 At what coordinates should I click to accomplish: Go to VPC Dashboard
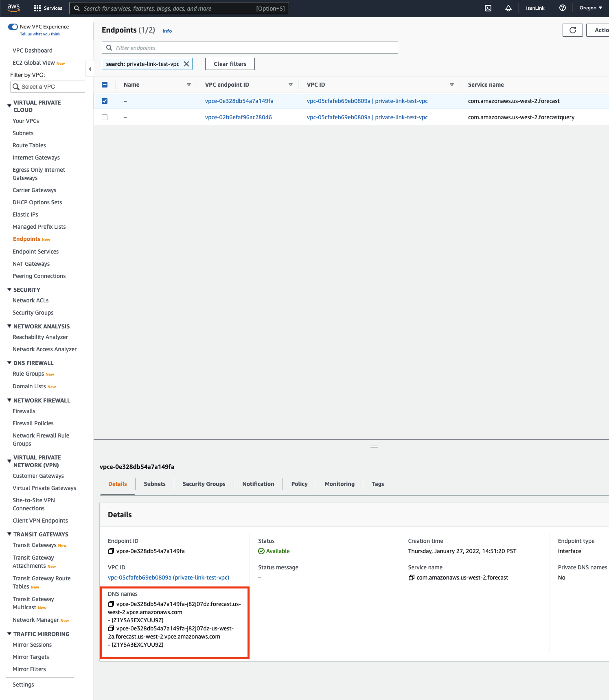33,50
